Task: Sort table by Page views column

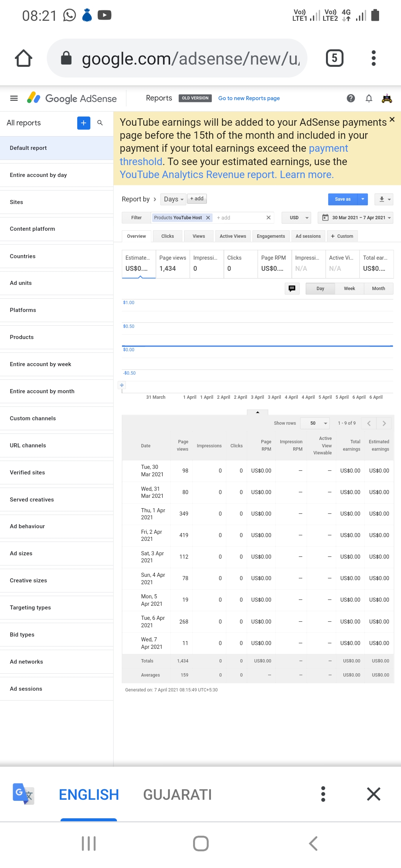Action: [182, 445]
